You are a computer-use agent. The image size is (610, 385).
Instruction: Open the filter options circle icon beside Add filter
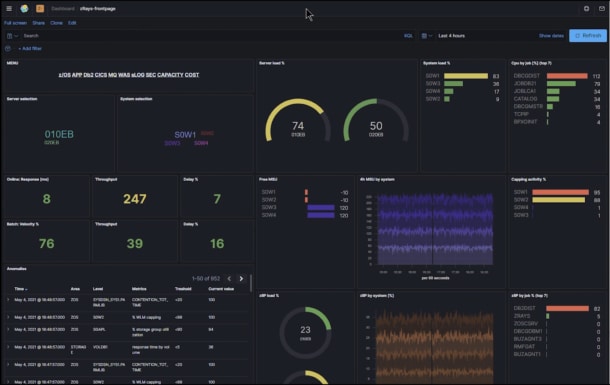pos(8,49)
